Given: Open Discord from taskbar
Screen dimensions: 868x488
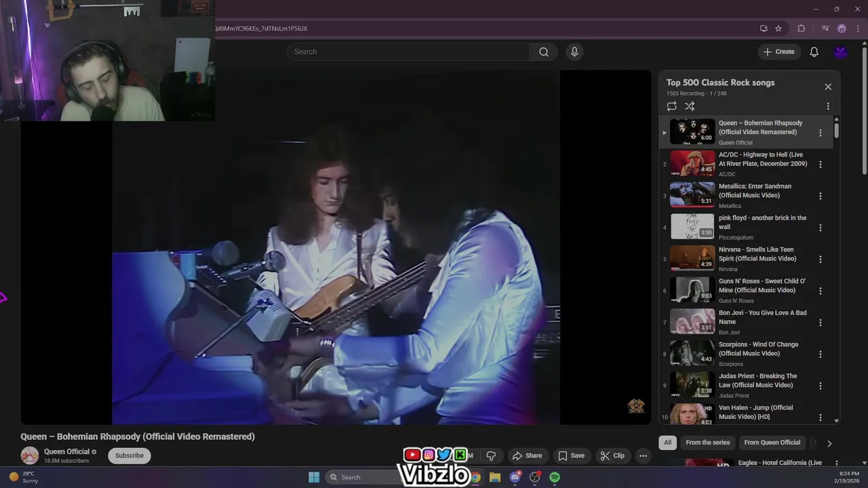Looking at the screenshot, I should [x=515, y=477].
